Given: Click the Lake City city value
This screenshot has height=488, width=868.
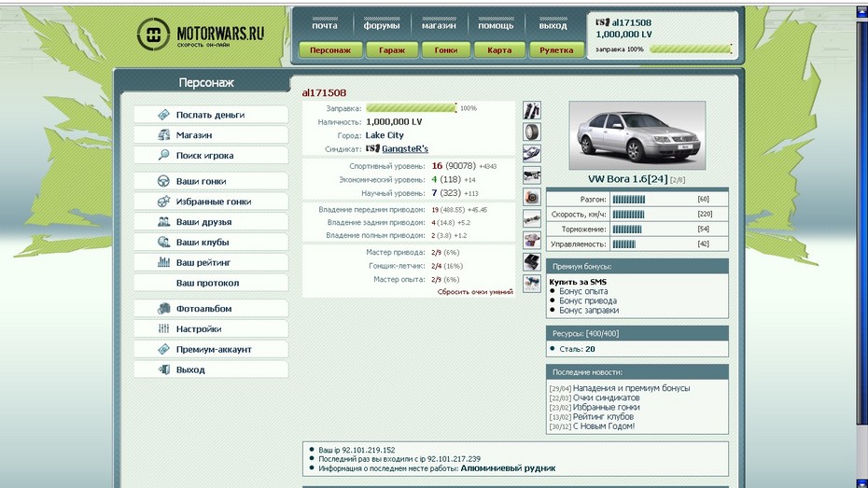Looking at the screenshot, I should 385,135.
